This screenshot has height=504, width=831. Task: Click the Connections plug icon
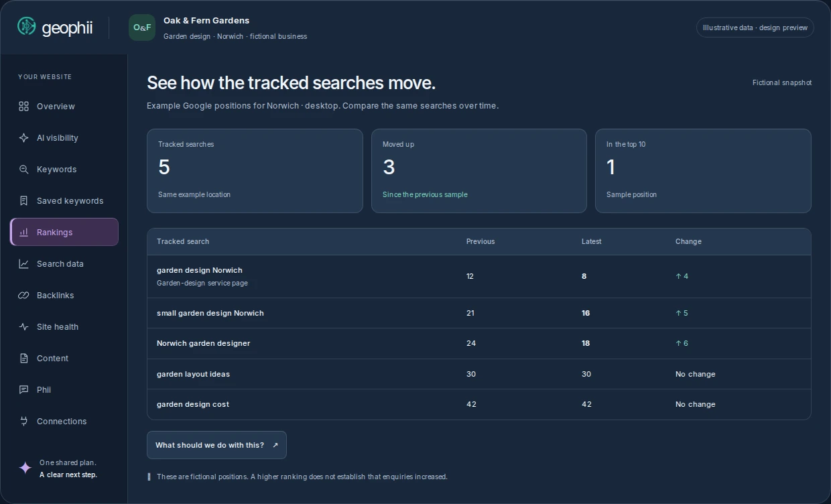23,422
